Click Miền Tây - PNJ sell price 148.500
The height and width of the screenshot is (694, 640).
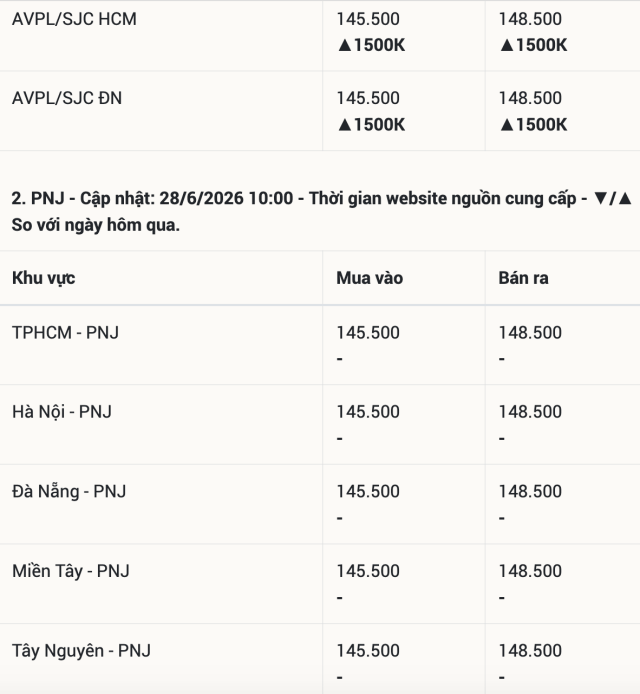coord(530,571)
